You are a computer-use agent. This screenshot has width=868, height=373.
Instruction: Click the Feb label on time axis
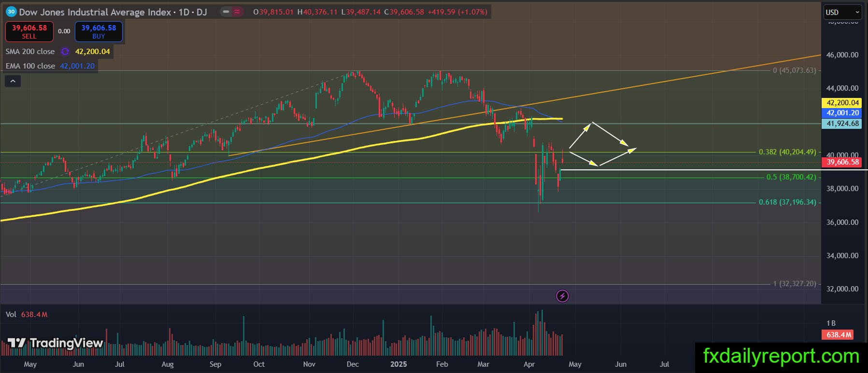442,364
